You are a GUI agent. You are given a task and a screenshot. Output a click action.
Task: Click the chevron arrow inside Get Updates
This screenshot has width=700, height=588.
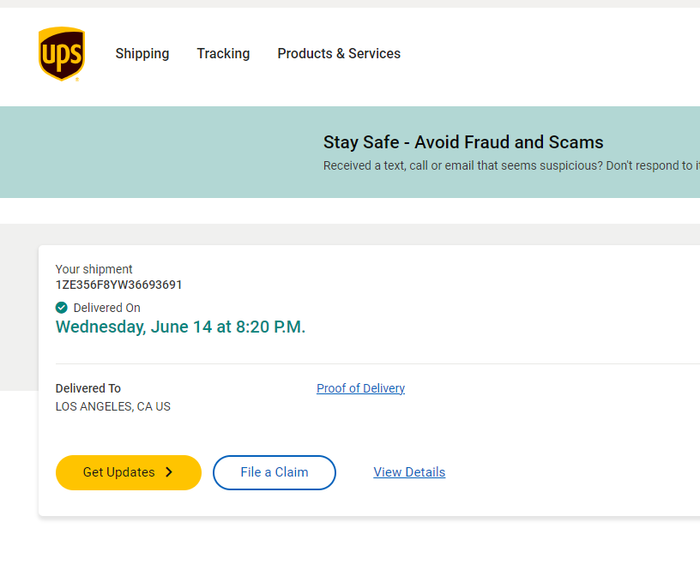(169, 472)
